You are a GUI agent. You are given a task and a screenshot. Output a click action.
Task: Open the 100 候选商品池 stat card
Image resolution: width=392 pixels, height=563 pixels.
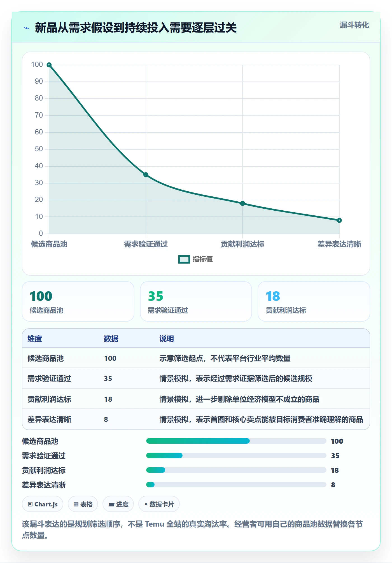click(x=78, y=301)
